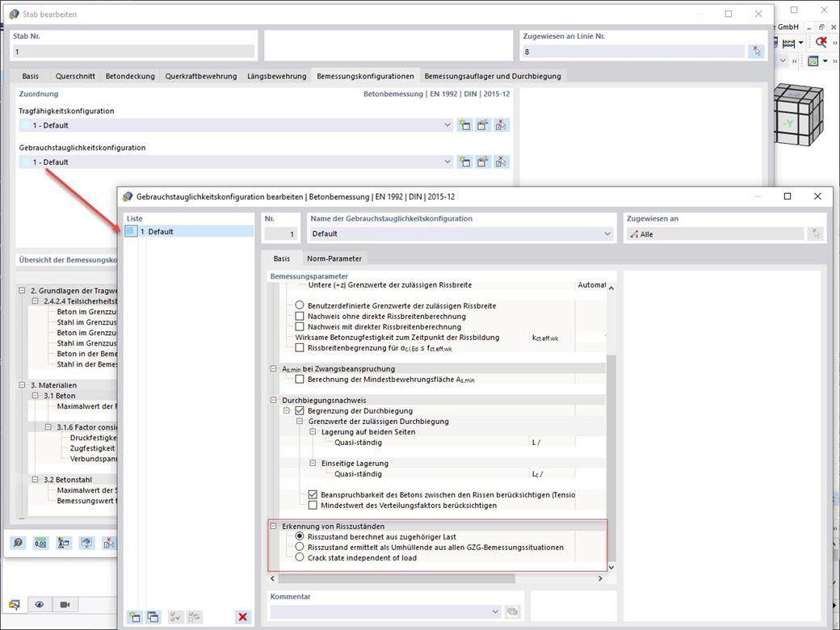Collapse 3. Materialien tree node

point(22,385)
